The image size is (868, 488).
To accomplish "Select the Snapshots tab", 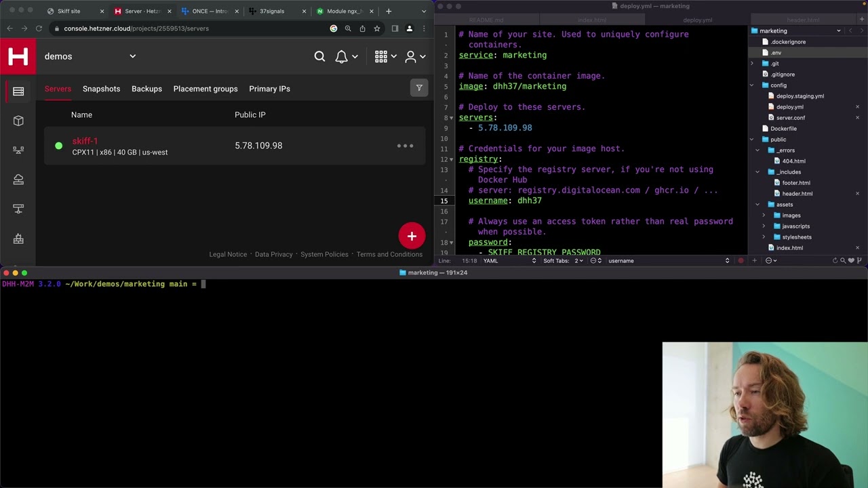I will pyautogui.click(x=101, y=89).
